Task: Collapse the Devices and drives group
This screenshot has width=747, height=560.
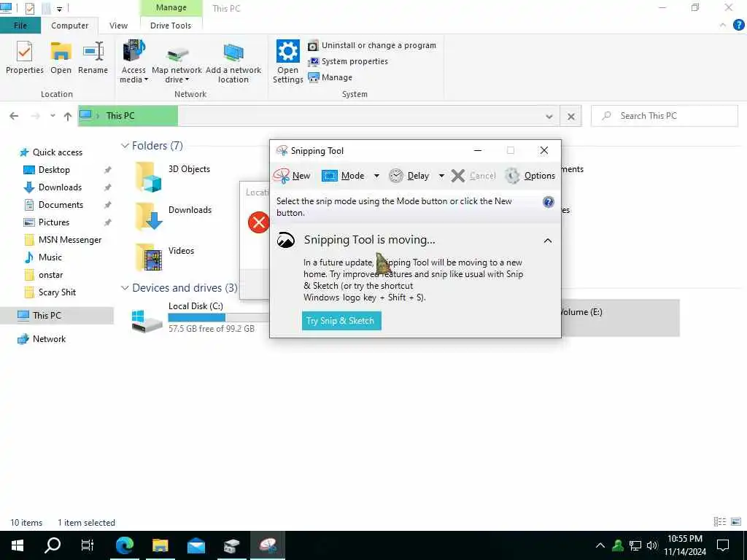Action: pyautogui.click(x=125, y=288)
